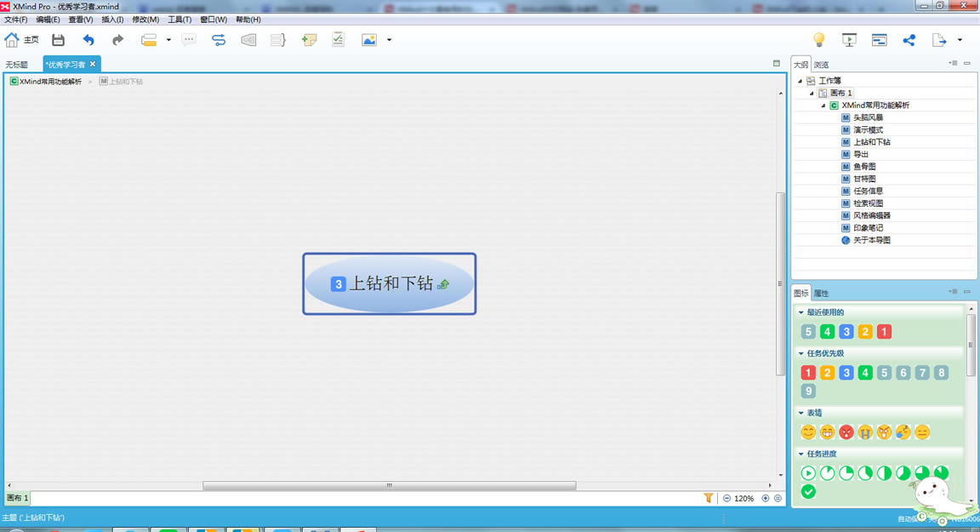The height and width of the screenshot is (532, 980).
Task: Start presentation mode from the toolbar
Action: (x=849, y=39)
